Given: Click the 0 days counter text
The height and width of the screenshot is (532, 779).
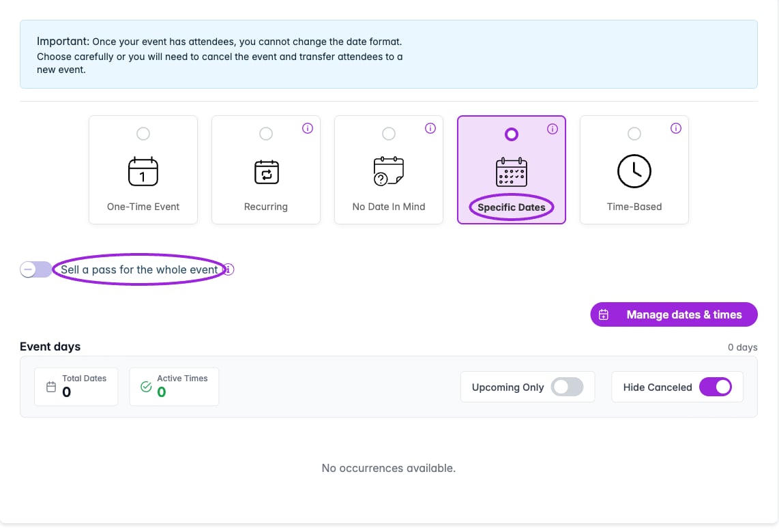Looking at the screenshot, I should point(742,347).
